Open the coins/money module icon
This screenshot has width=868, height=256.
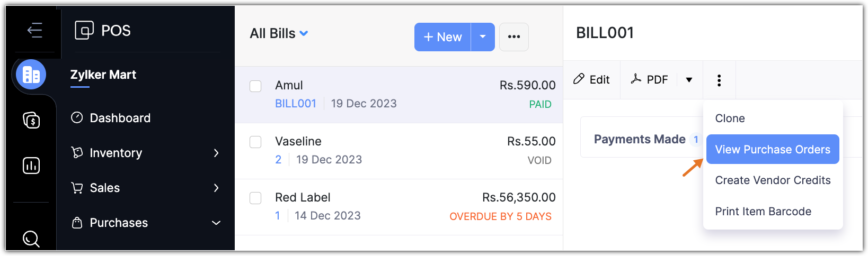click(31, 121)
